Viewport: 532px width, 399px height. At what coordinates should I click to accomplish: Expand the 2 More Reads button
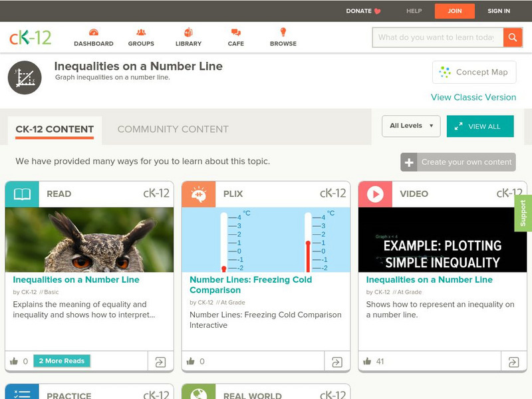[x=62, y=361]
